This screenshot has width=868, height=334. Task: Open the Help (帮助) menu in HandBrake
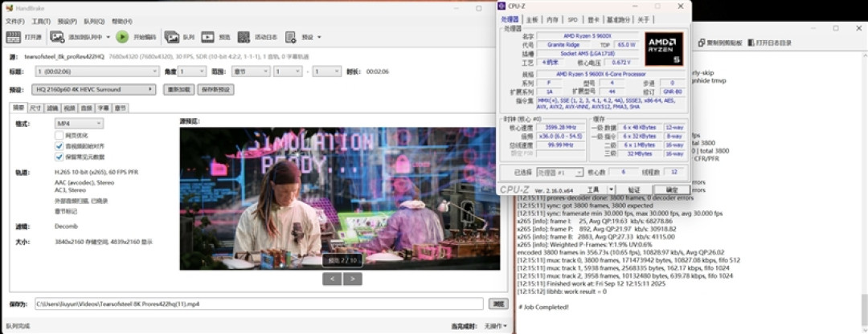(122, 22)
